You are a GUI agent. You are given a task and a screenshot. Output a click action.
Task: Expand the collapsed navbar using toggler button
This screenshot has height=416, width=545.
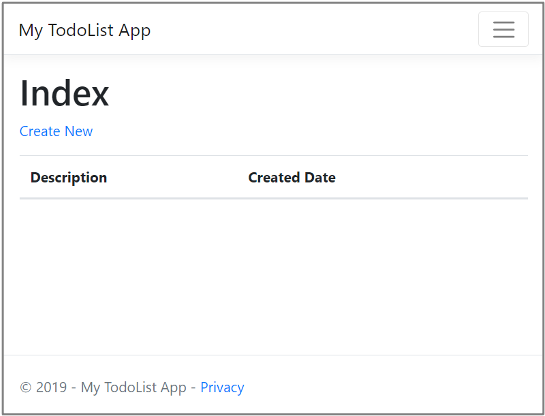coord(503,29)
